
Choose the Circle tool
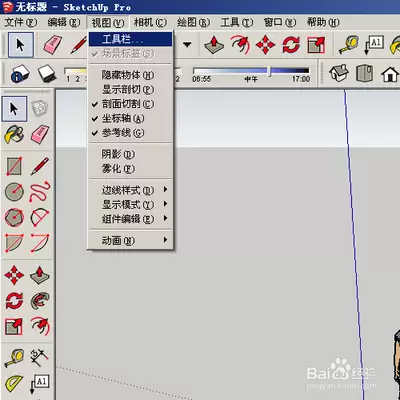[x=14, y=192]
